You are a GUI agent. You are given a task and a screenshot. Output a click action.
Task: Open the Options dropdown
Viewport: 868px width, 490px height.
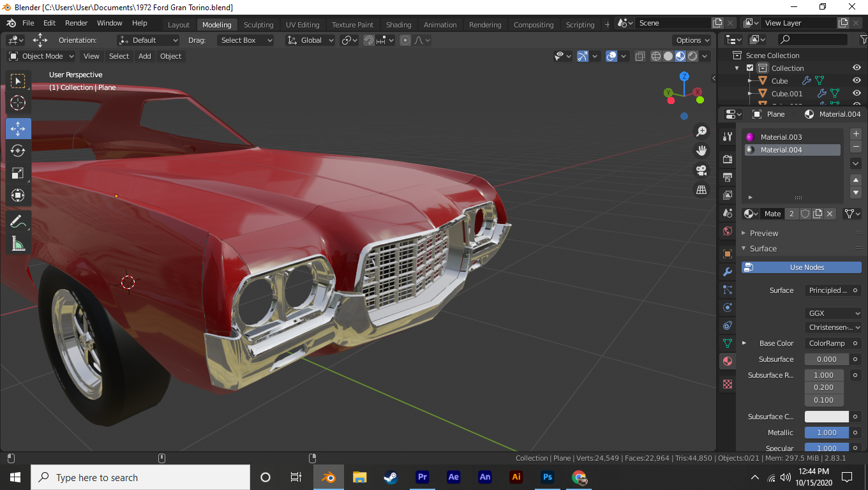point(692,40)
